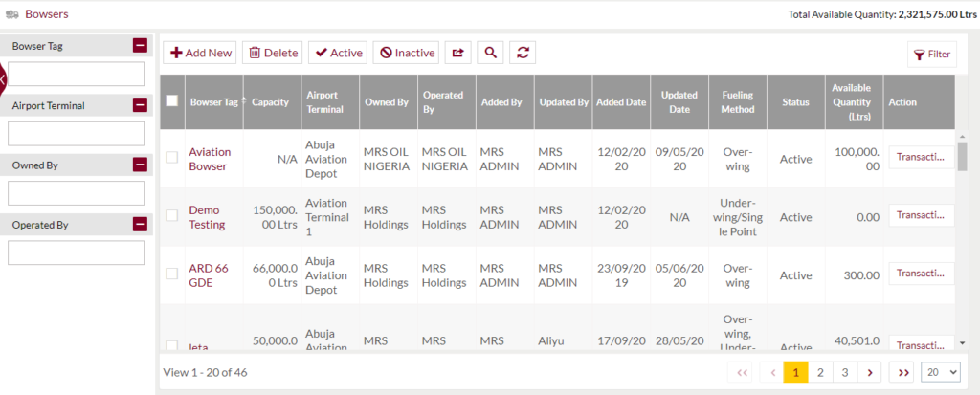Open the Filter button at top right
The width and height of the screenshot is (980, 395).
tap(932, 55)
